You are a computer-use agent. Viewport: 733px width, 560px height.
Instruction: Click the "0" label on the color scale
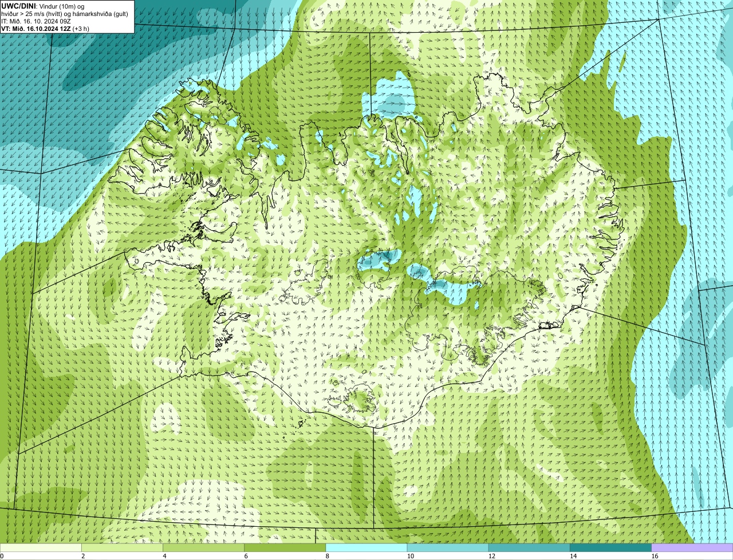point(2,556)
